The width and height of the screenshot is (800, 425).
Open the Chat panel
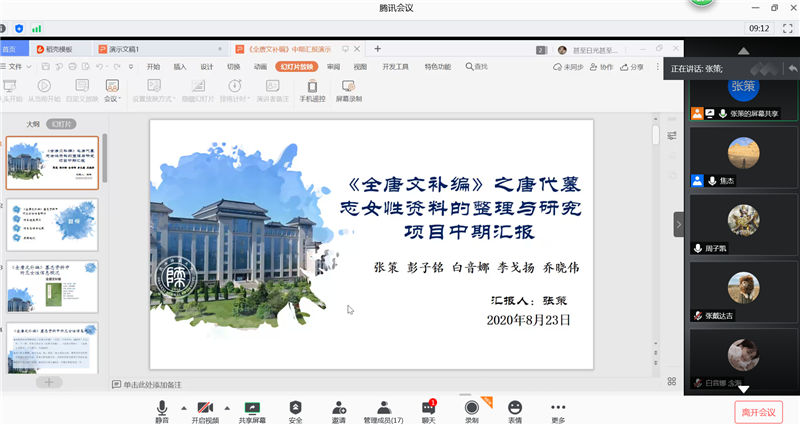point(428,409)
